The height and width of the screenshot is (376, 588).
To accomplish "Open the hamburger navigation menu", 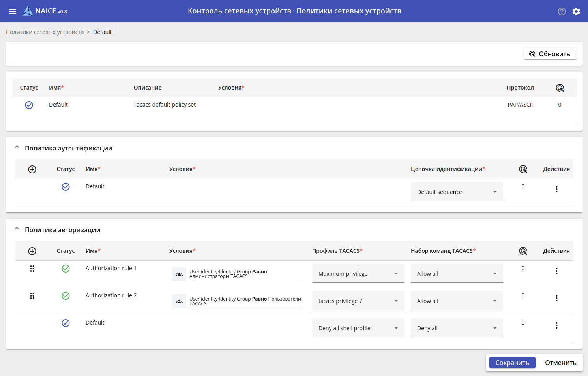I will (x=13, y=11).
